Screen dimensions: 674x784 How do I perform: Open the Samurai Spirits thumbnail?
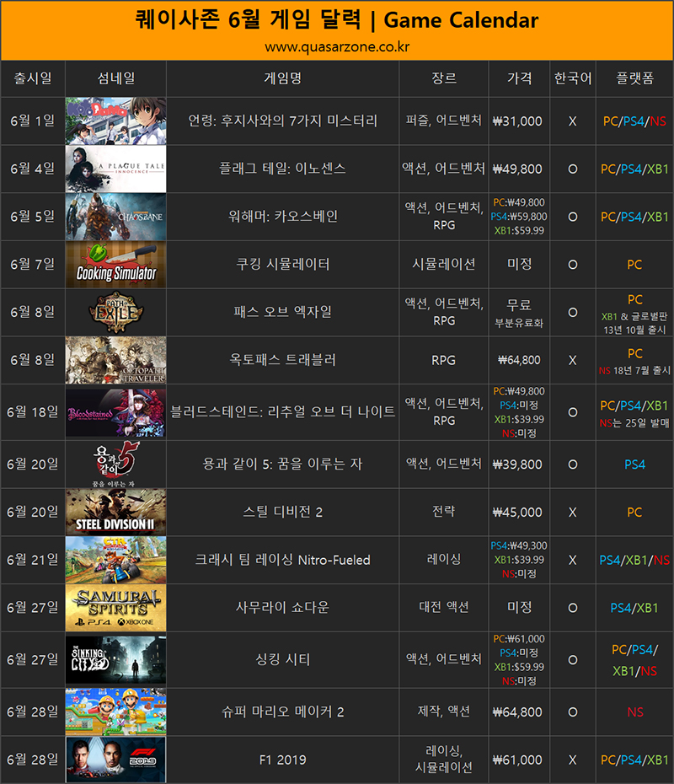pos(116,608)
